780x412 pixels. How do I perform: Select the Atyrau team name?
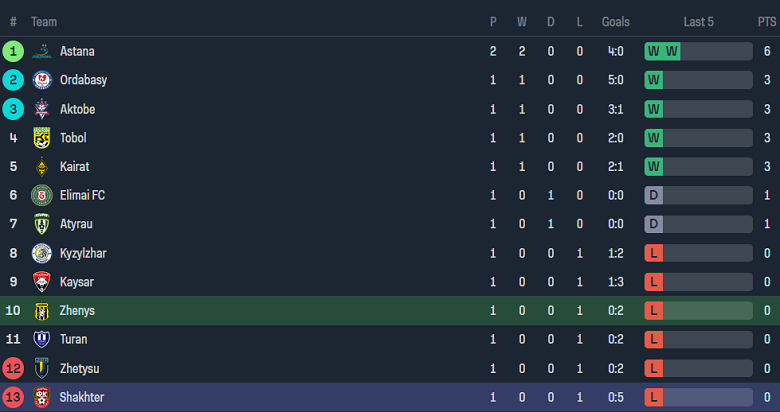point(78,224)
